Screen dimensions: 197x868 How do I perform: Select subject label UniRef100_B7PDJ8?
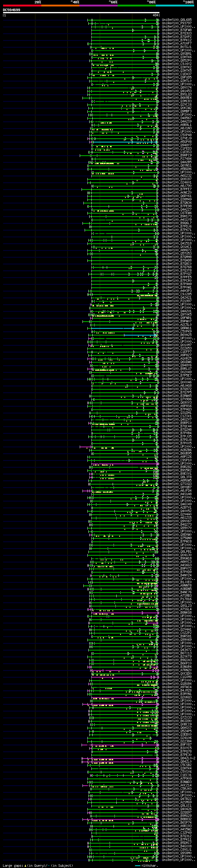tap(177, 440)
